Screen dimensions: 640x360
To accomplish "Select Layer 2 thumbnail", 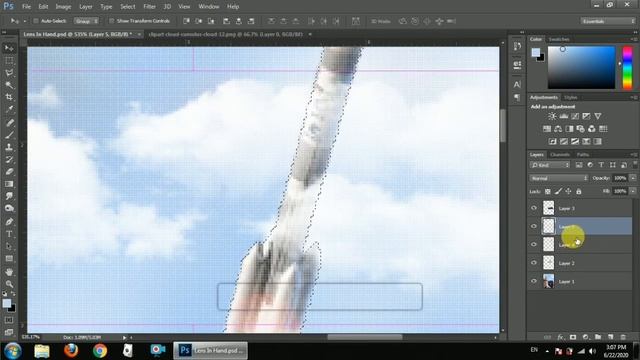I will [549, 263].
